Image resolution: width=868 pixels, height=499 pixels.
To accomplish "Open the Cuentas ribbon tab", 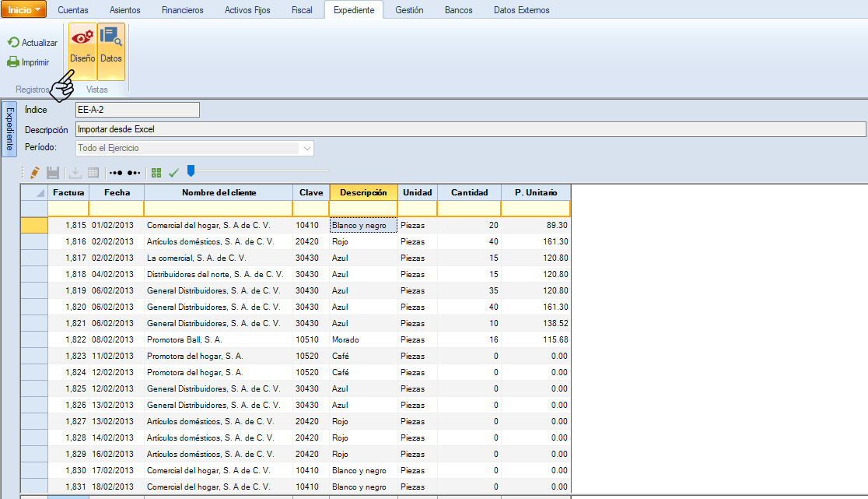I will click(73, 10).
